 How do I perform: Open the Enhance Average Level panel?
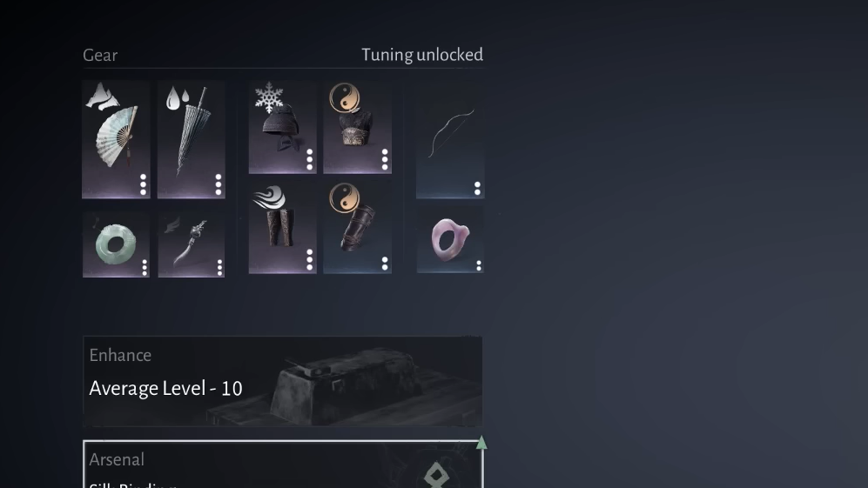pos(282,381)
